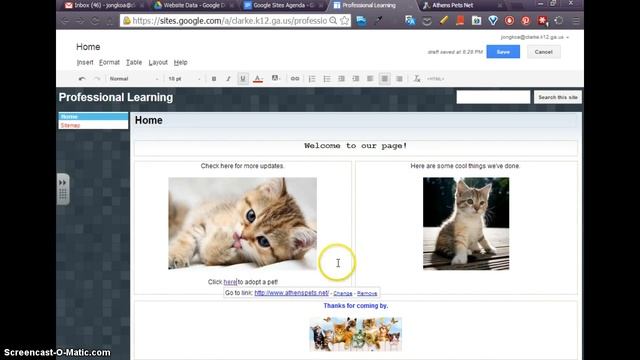Toggle center alignment
This screenshot has width=640, height=360.
384,79
